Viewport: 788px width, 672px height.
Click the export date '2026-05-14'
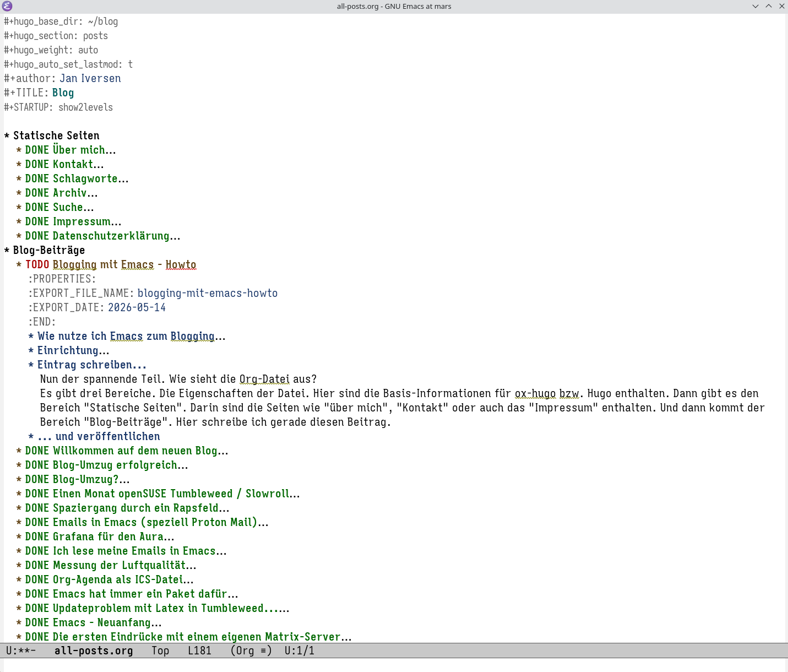[x=137, y=307]
